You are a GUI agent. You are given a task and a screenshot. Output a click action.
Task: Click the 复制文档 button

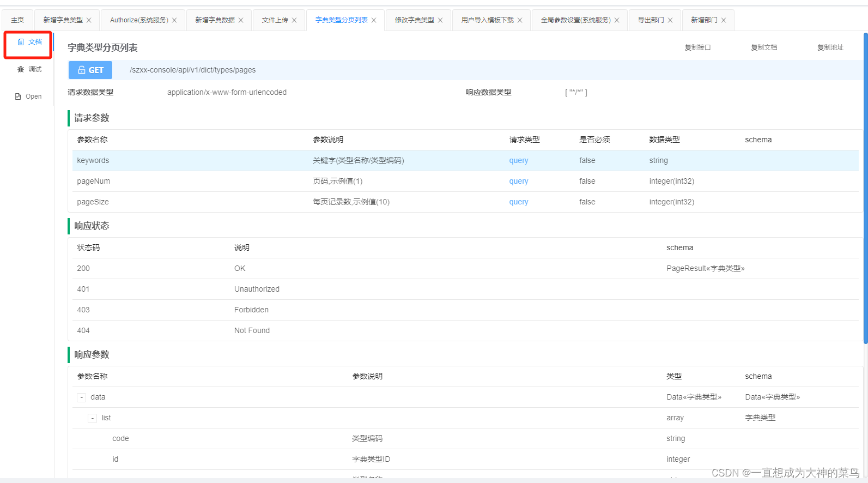(764, 47)
